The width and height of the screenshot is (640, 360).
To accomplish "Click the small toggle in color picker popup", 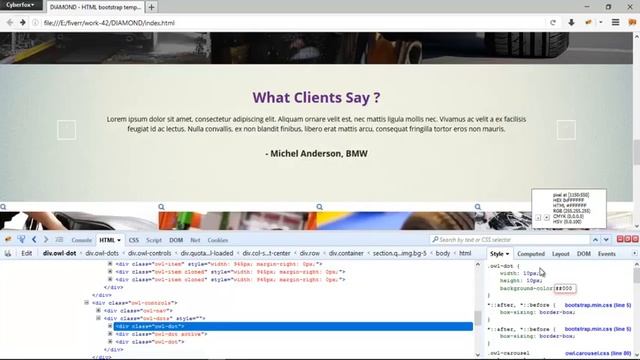I will coord(538,218).
